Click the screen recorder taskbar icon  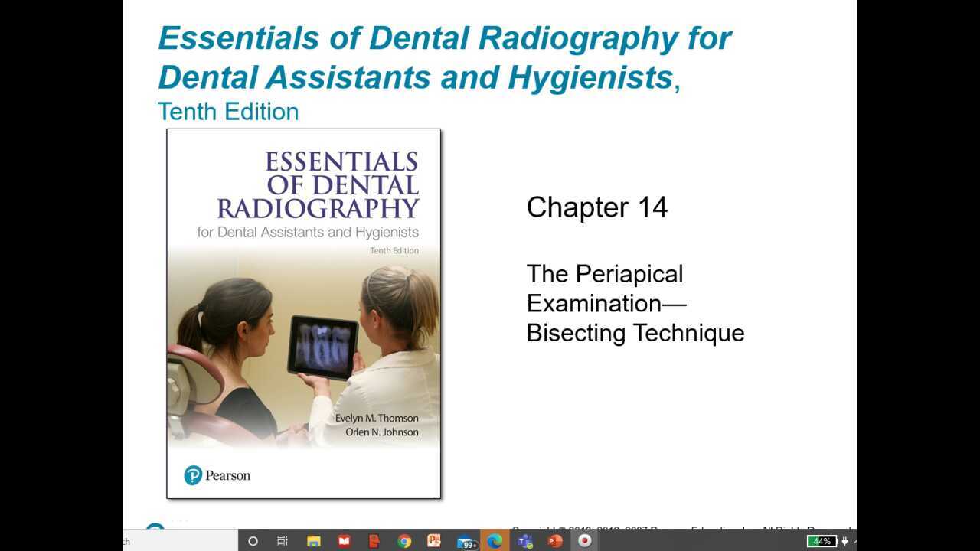pyautogui.click(x=584, y=541)
